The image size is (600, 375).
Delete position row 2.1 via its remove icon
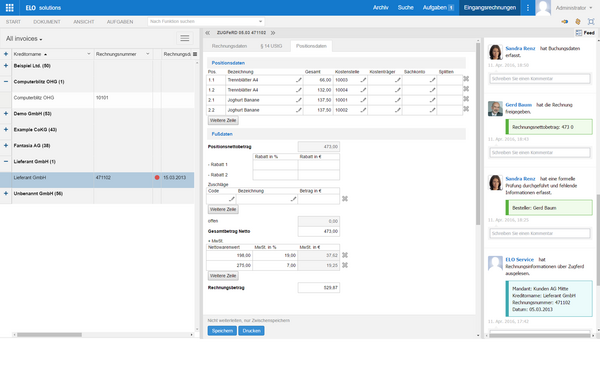(x=466, y=99)
